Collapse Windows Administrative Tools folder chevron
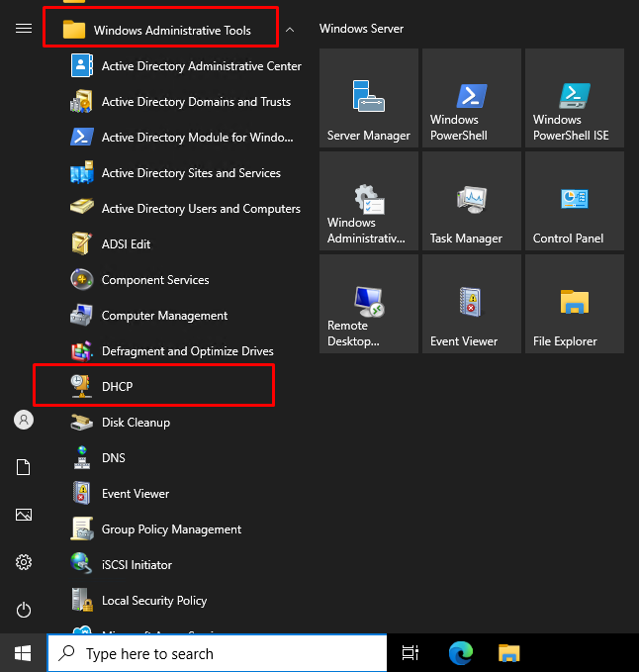The image size is (639, 672). point(290,30)
